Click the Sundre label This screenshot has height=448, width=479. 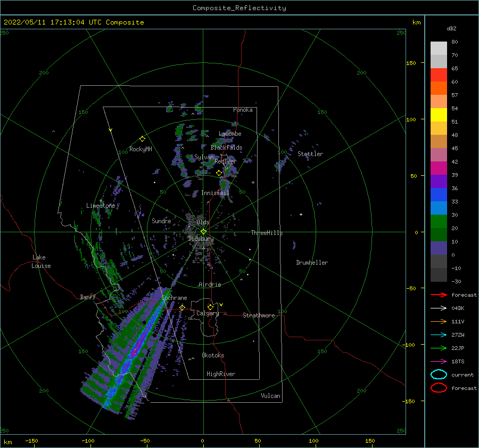pyautogui.click(x=161, y=221)
